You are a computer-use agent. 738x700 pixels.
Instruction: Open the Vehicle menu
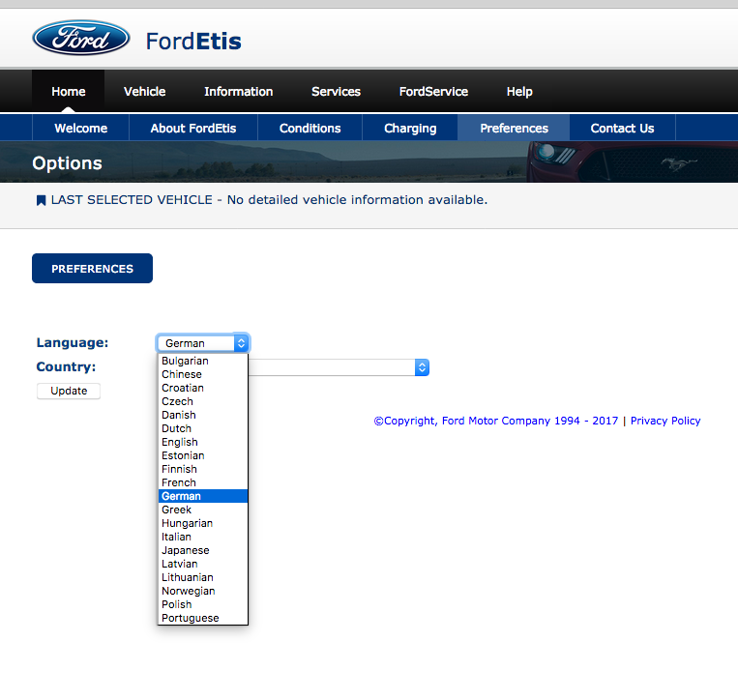click(144, 92)
